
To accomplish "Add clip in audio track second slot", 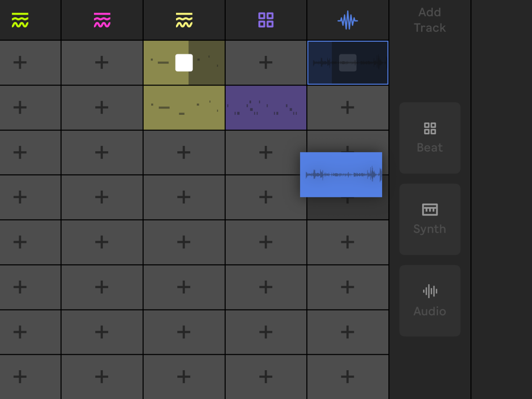I will tap(348, 107).
